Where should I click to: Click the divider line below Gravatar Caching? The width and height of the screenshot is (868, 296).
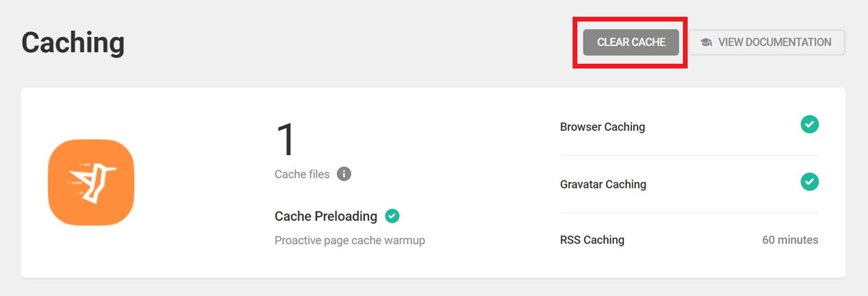tap(689, 213)
